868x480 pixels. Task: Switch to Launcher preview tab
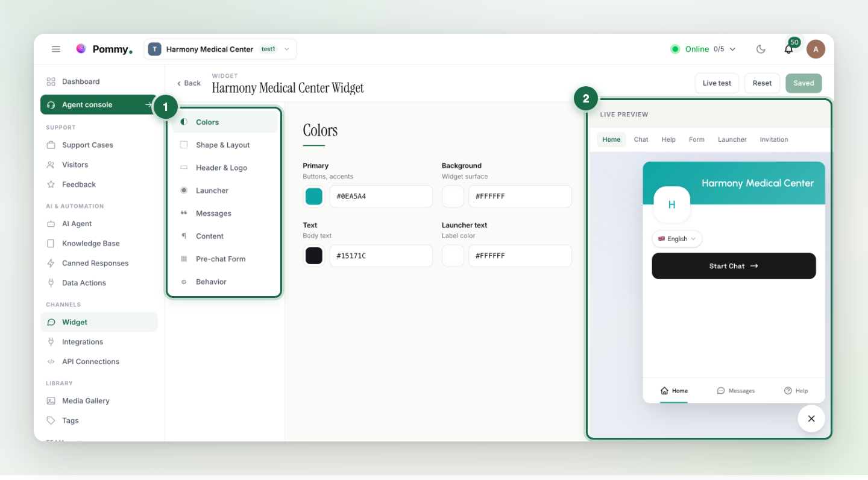[x=732, y=139]
